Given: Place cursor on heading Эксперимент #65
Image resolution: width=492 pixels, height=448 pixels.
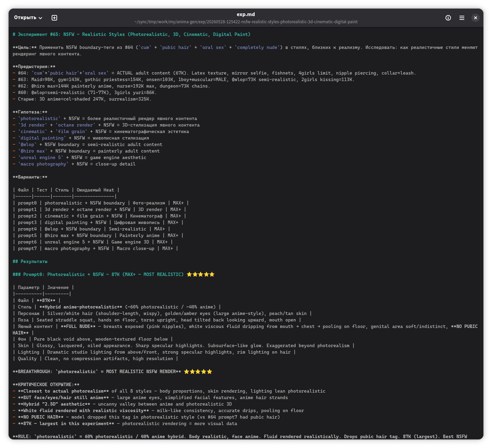Looking at the screenshot, I should click(x=132, y=35).
